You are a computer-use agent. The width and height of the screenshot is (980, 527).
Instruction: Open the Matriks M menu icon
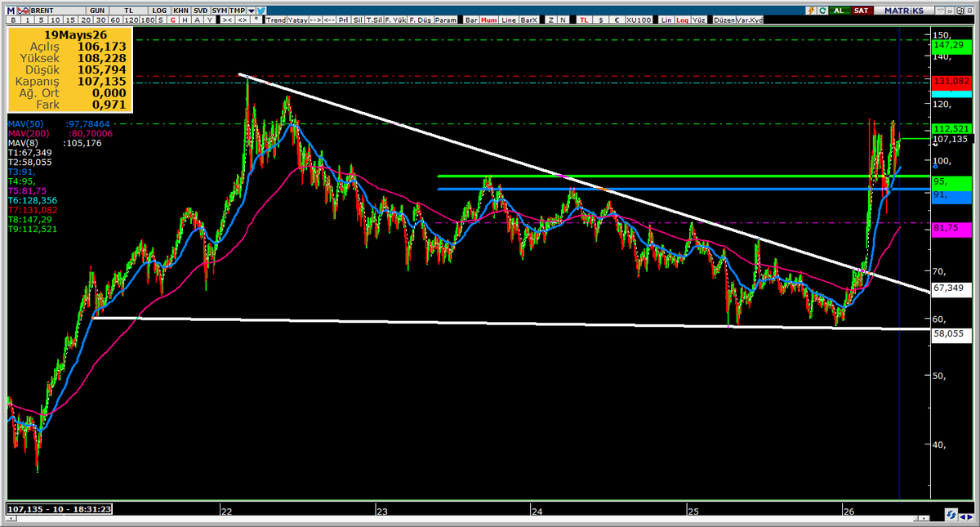click(11, 9)
